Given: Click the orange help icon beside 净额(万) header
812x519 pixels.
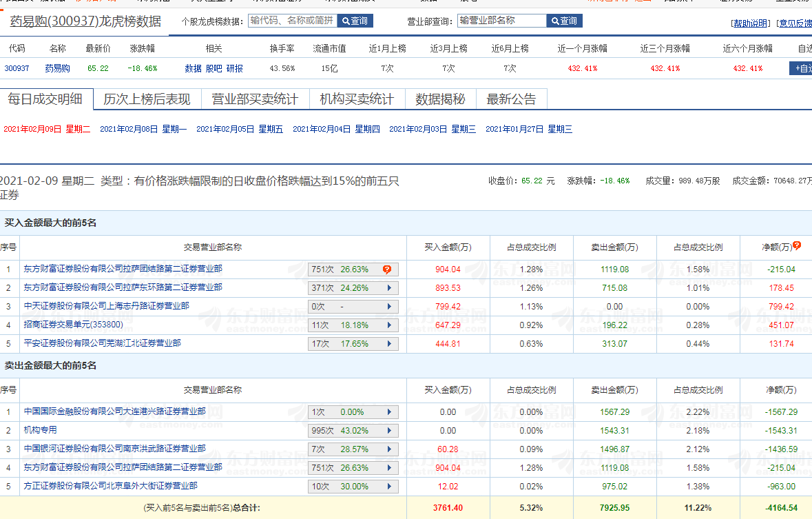Looking at the screenshot, I should tap(797, 245).
